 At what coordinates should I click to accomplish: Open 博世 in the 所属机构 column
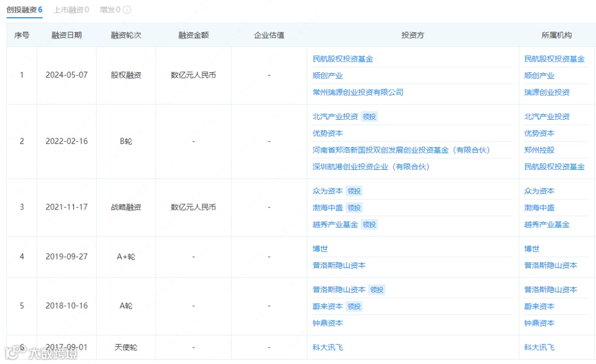coord(531,249)
